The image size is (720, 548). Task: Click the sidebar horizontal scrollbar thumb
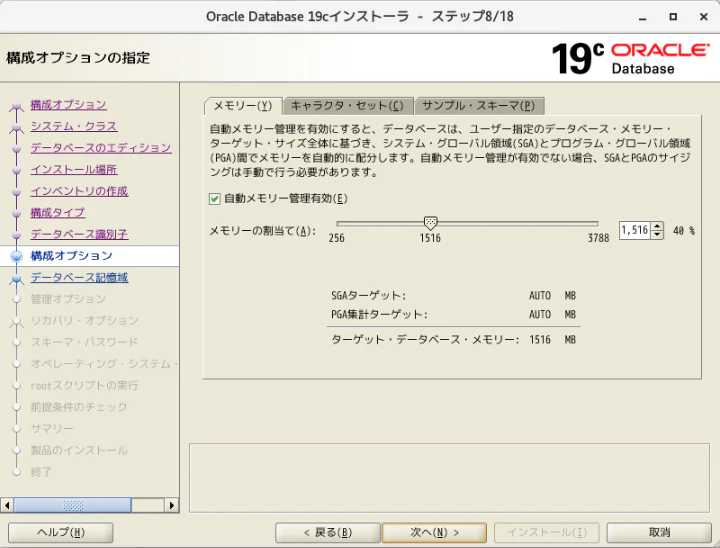coord(73,505)
